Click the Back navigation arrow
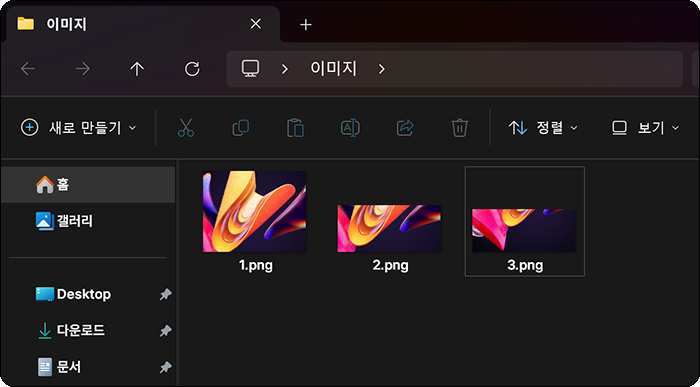Screen dimensions: 700x387 click(28, 69)
